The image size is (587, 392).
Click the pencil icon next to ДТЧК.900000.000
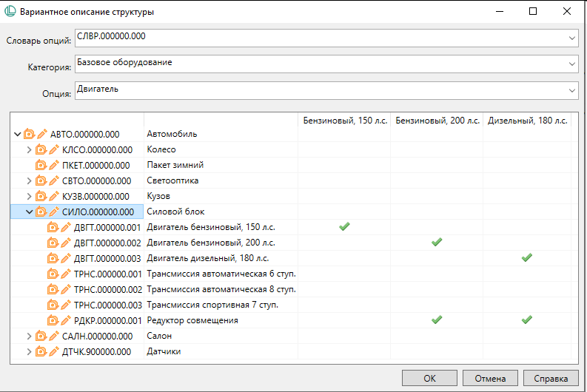coord(55,351)
